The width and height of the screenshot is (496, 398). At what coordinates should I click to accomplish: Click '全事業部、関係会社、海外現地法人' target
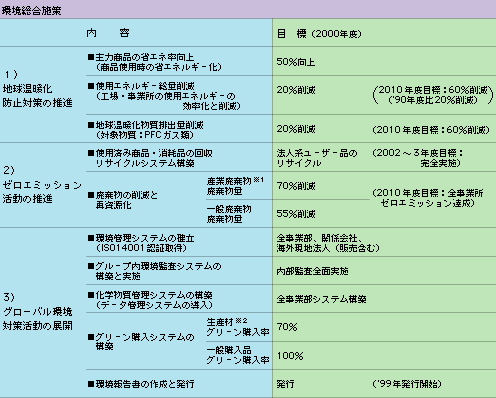click(x=328, y=243)
